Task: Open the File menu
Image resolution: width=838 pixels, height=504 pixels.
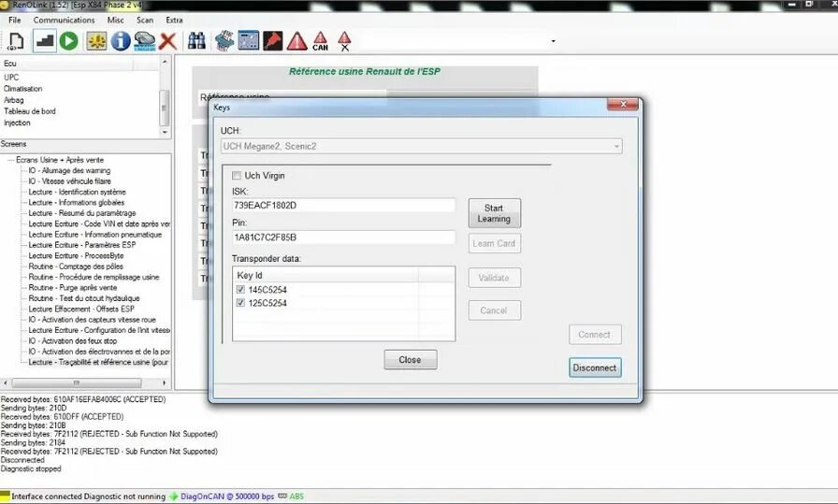Action: tap(15, 20)
